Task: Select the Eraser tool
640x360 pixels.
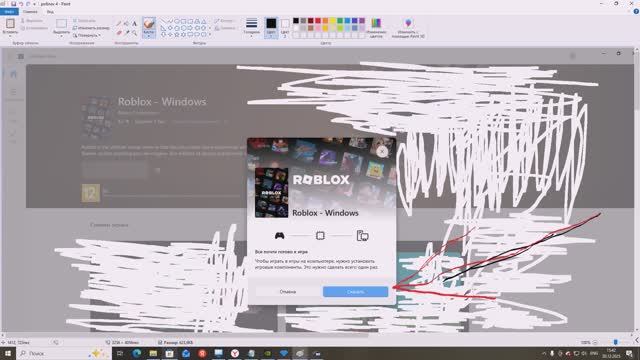Action: [x=119, y=32]
